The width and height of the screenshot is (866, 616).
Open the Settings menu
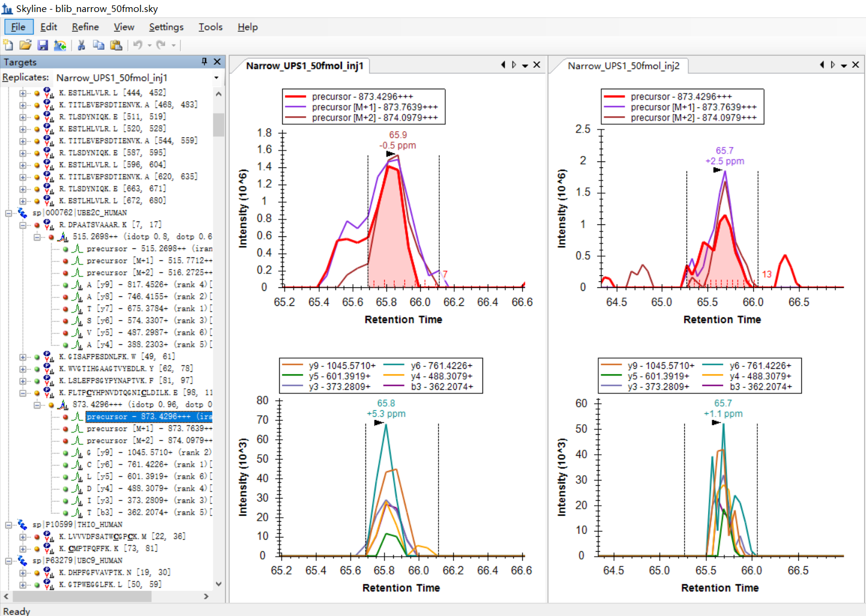(166, 27)
